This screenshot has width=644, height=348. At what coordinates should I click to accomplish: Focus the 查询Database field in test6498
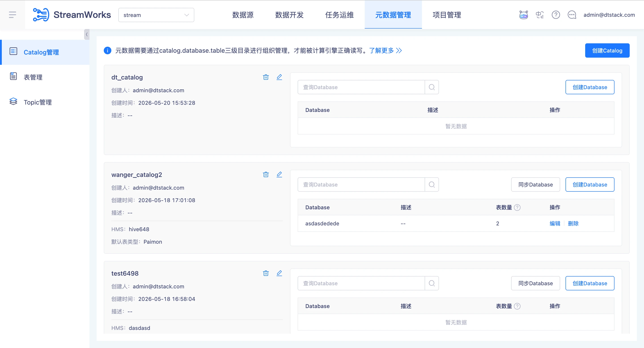pyautogui.click(x=361, y=283)
